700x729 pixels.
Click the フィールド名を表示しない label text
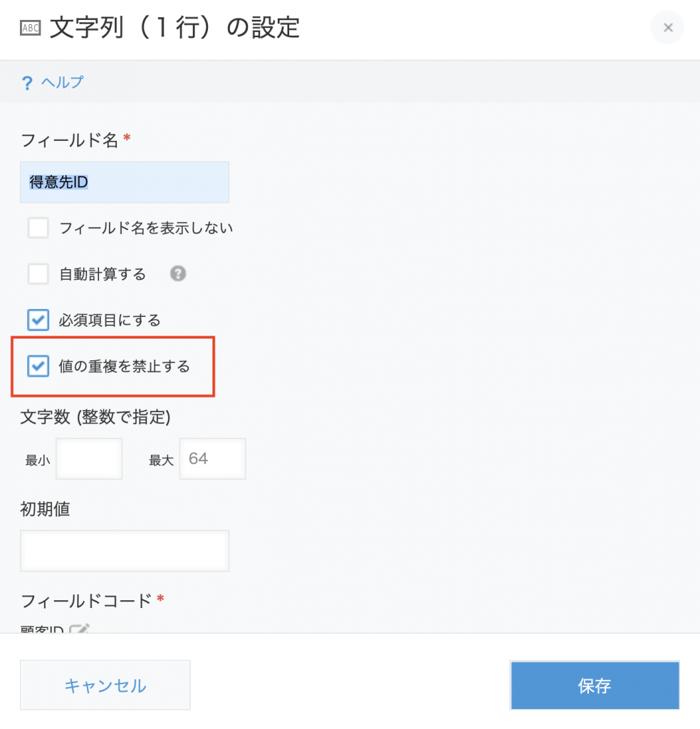[x=146, y=229]
